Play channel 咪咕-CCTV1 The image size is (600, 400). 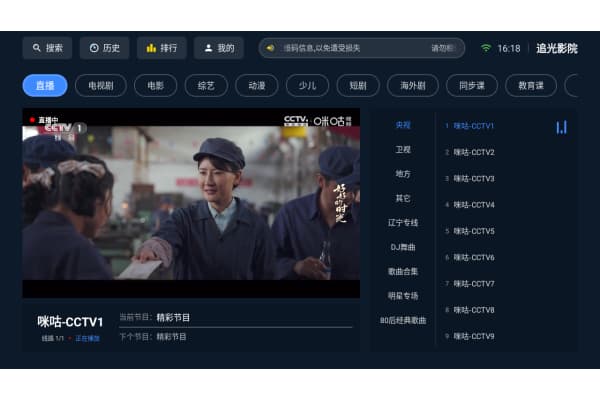[x=505, y=126]
